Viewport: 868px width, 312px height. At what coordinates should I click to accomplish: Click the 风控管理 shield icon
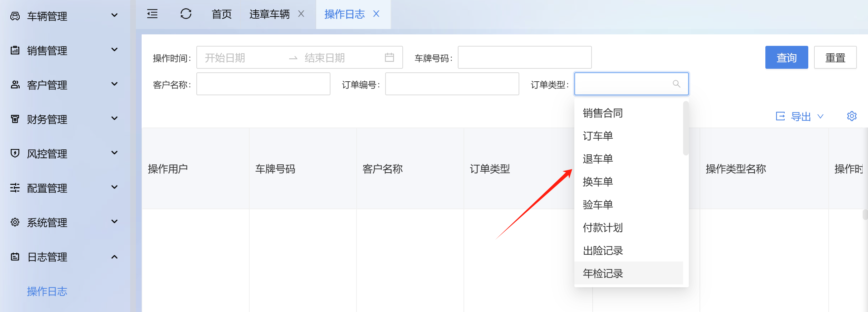(15, 153)
